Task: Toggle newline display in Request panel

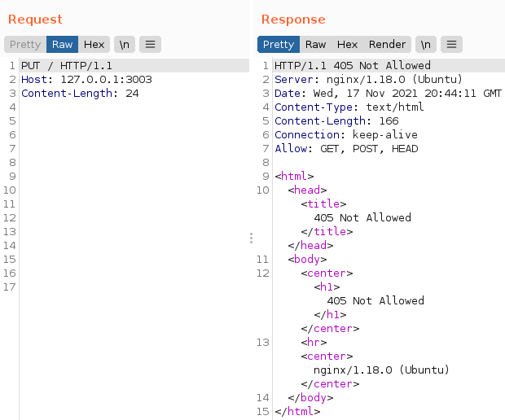Action: click(x=125, y=45)
